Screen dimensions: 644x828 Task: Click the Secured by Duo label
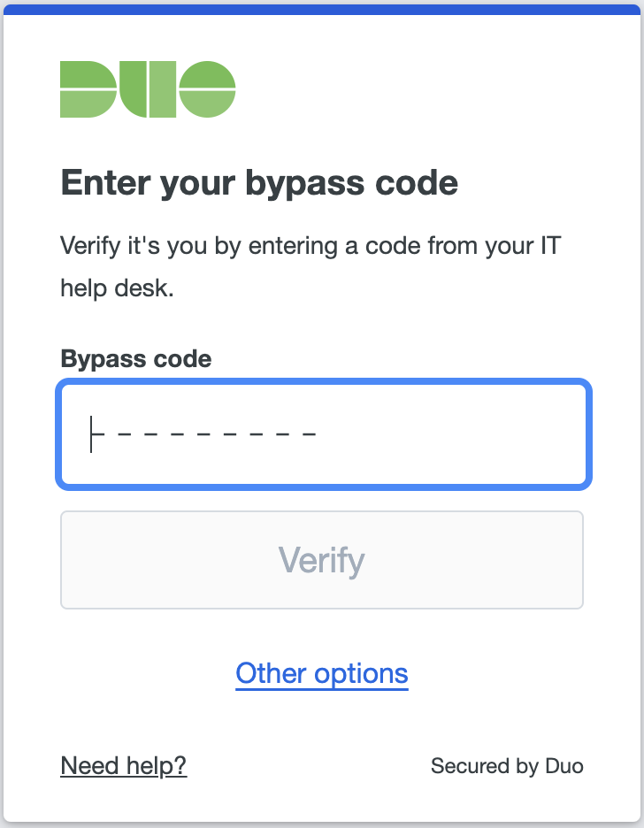coord(507,766)
